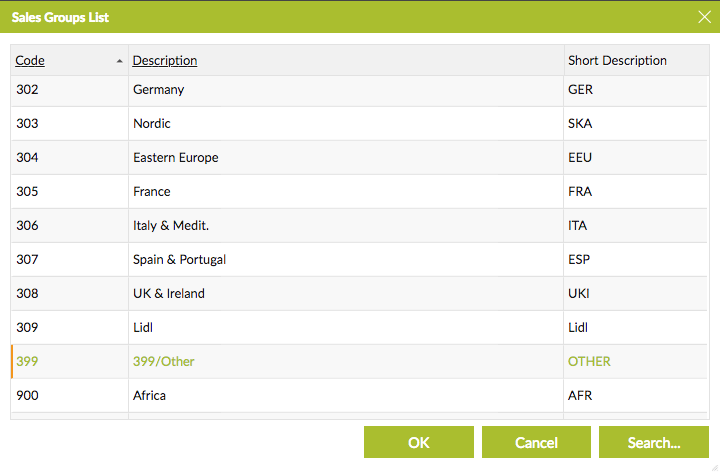The image size is (720, 473).
Task: Toggle the Code column sort arrow
Action: tap(119, 61)
